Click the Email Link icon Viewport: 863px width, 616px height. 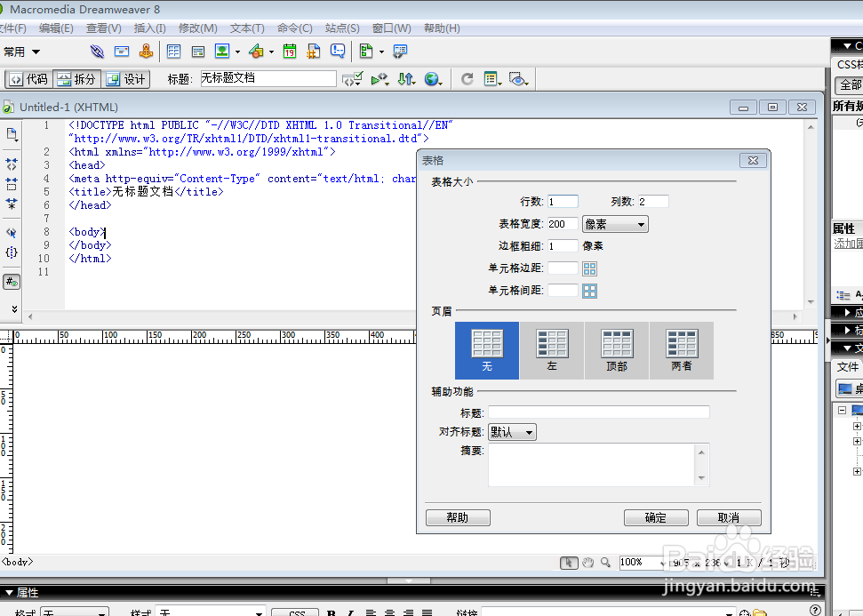(x=121, y=51)
